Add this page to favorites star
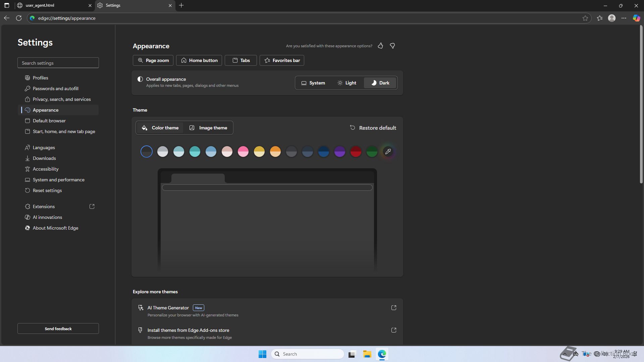 (585, 18)
